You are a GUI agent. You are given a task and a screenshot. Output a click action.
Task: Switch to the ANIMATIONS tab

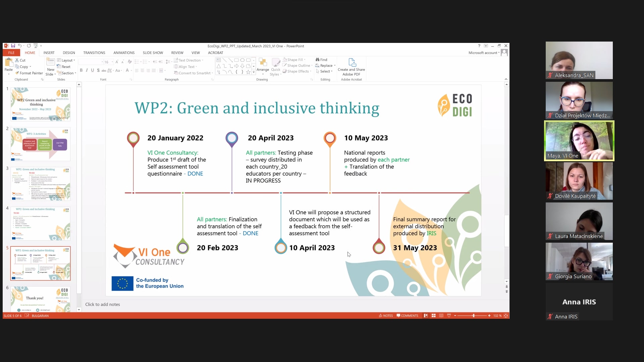click(x=124, y=53)
